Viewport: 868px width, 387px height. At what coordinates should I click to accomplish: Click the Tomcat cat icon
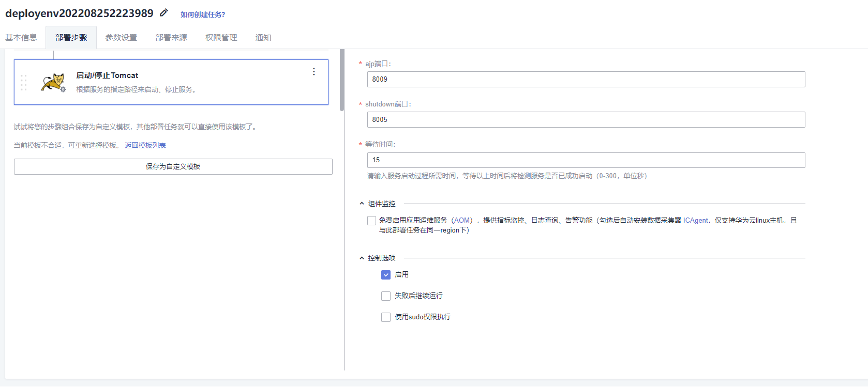tap(53, 82)
